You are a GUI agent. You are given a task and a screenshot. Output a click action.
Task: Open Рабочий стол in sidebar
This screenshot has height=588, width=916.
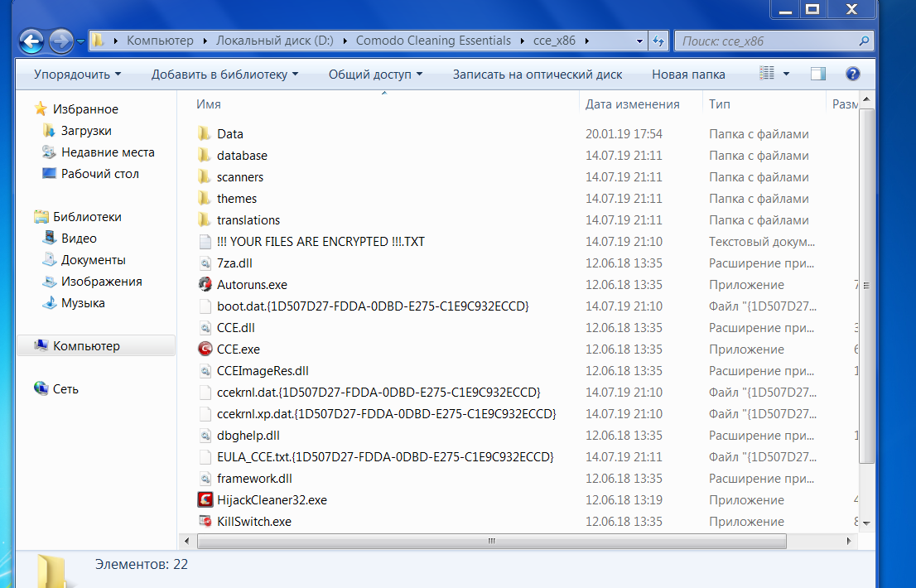pos(90,174)
